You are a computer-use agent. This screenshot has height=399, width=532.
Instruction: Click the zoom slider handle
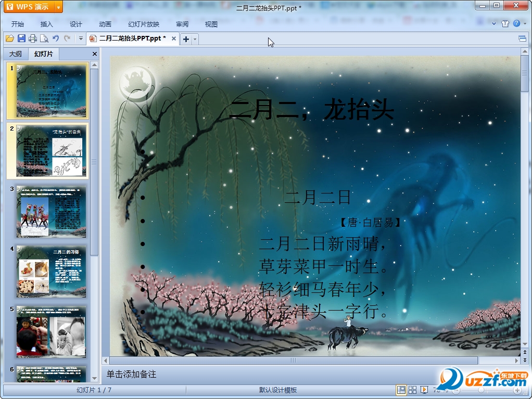coord(481,391)
